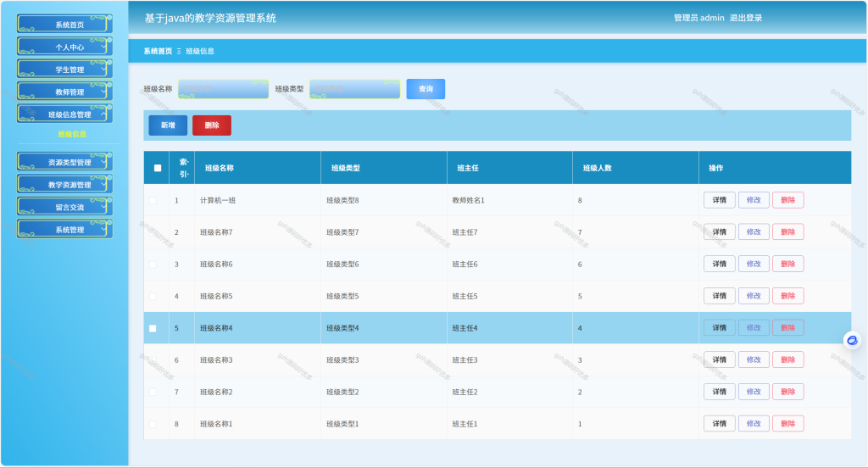Screen dimensions: 868x468
Task: Click 管理员 admin in header
Action: (698, 18)
